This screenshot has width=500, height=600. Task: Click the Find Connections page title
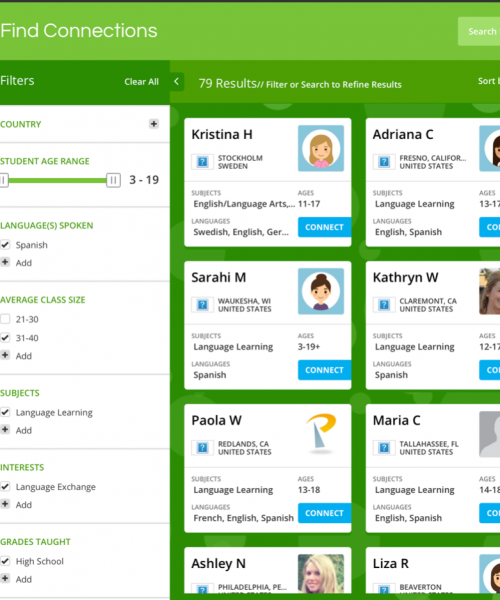79,31
